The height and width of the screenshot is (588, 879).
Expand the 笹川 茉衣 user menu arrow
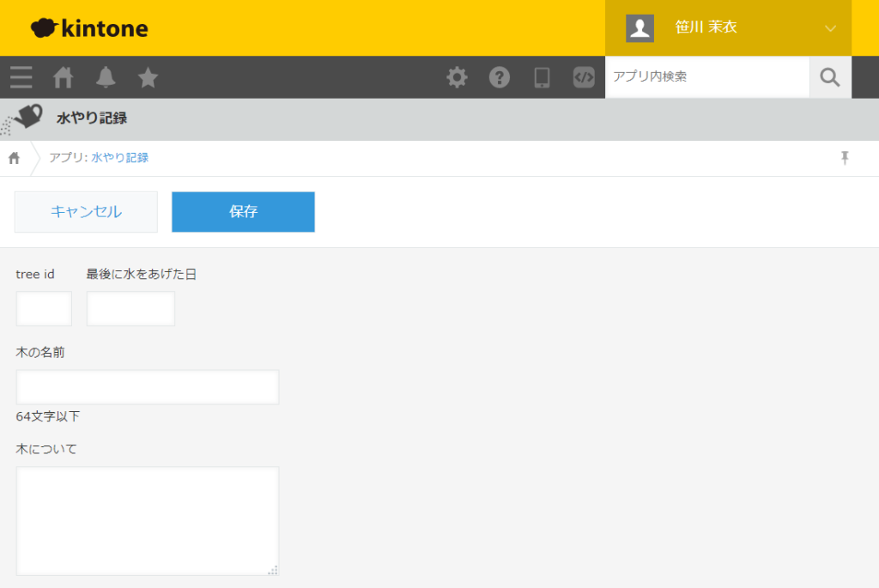click(x=831, y=28)
